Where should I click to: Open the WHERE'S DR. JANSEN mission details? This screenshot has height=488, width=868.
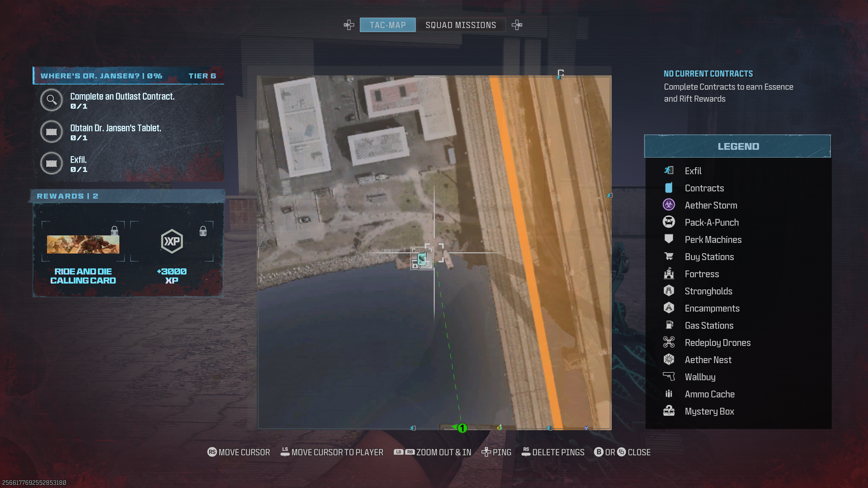click(127, 76)
